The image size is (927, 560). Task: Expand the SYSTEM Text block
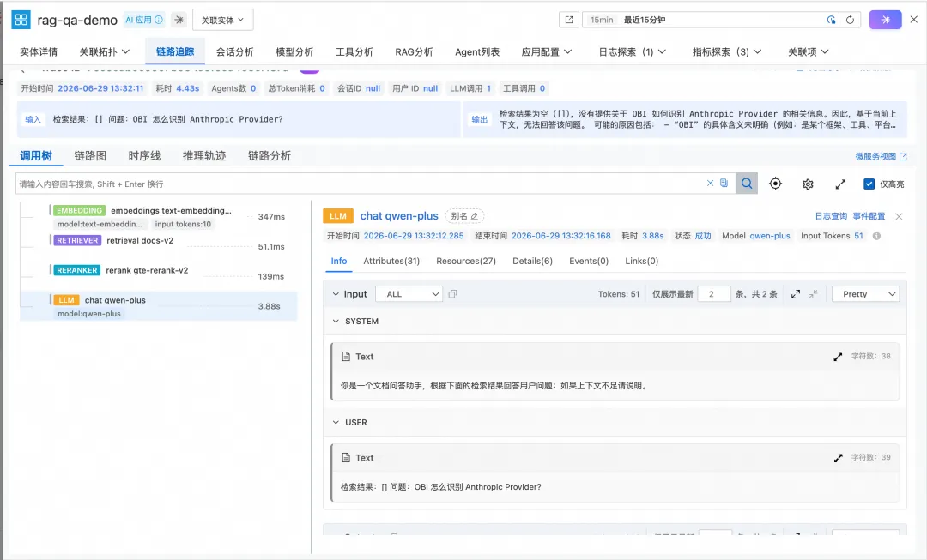click(x=838, y=357)
